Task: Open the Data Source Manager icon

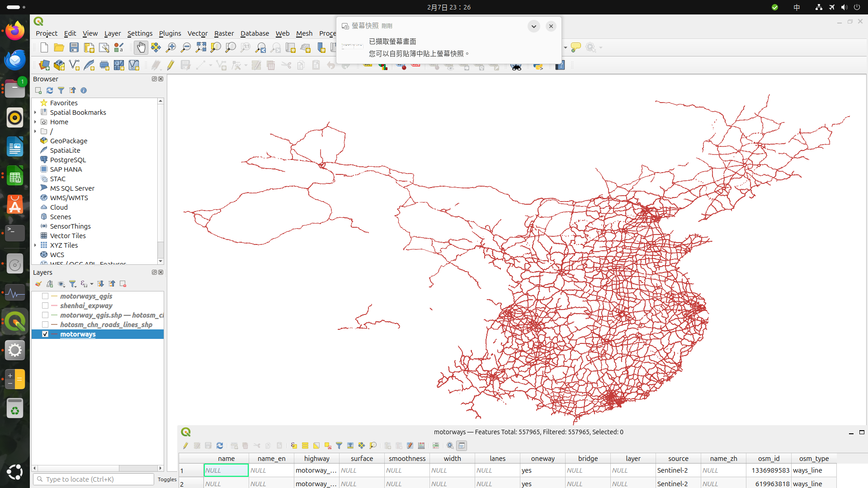Action: (44, 66)
